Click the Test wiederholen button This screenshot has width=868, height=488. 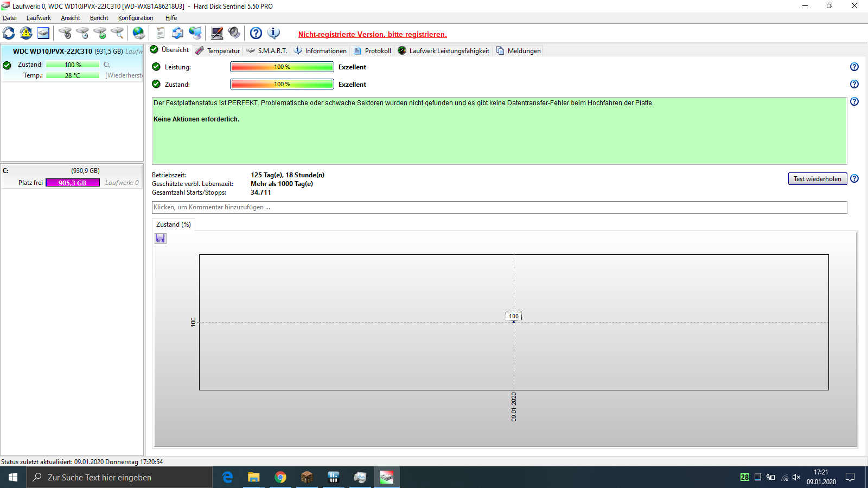pyautogui.click(x=818, y=179)
